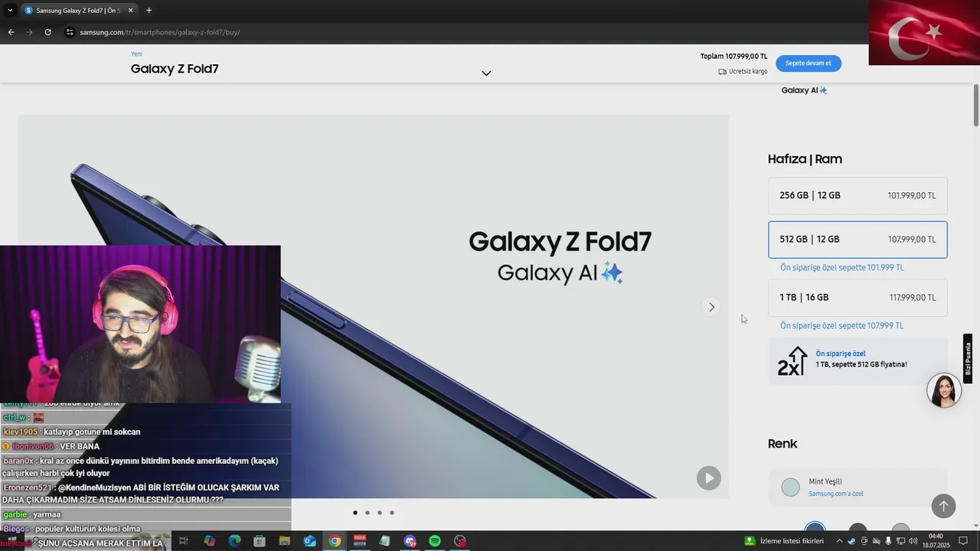Open the live chat assistant avatar
This screenshot has height=551, width=980.
tap(944, 390)
